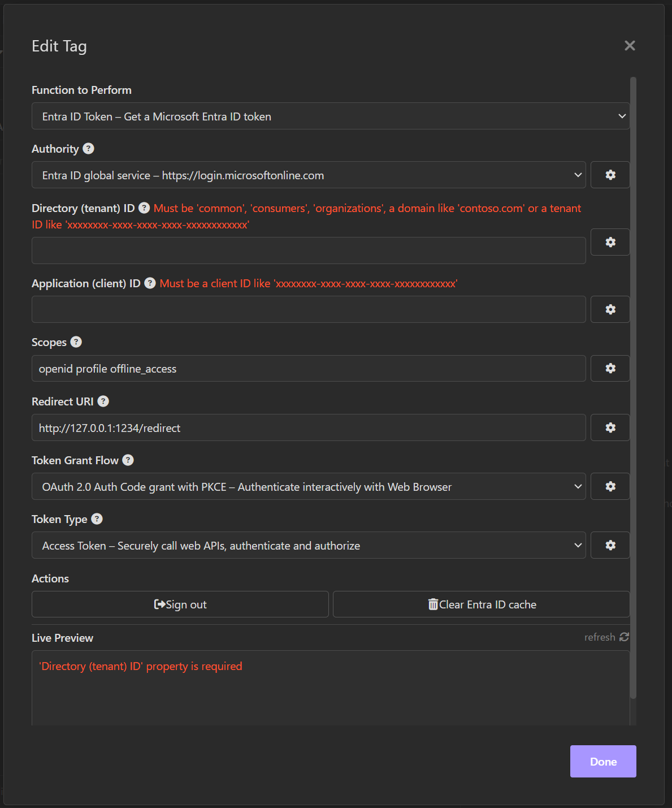Click the gear icon next to Application (client) ID
This screenshot has height=808, width=672.
click(x=610, y=309)
